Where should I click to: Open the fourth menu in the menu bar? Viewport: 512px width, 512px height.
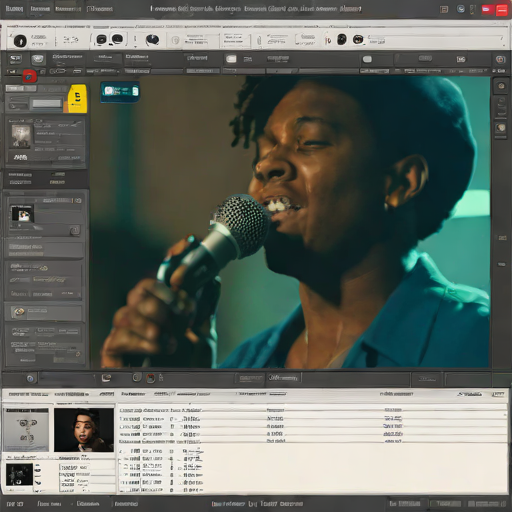100,9
